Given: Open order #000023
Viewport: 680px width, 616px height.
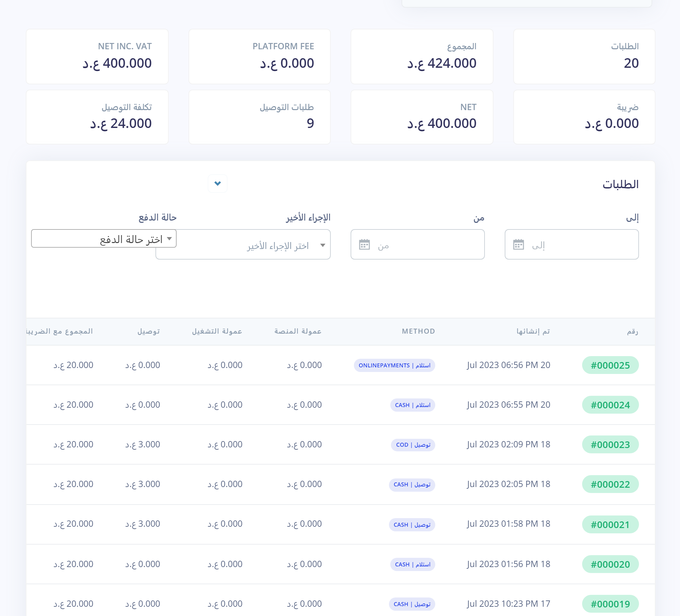Looking at the screenshot, I should point(610,445).
